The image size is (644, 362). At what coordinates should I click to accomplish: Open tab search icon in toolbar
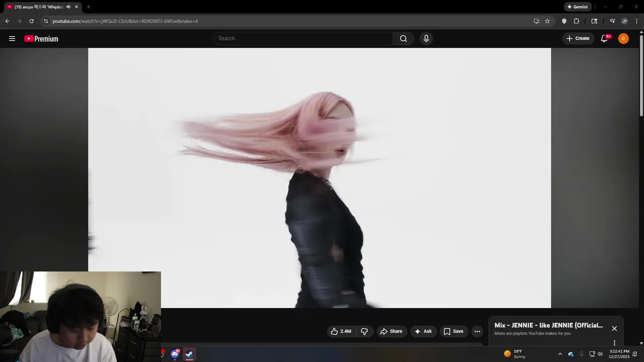coord(594,21)
